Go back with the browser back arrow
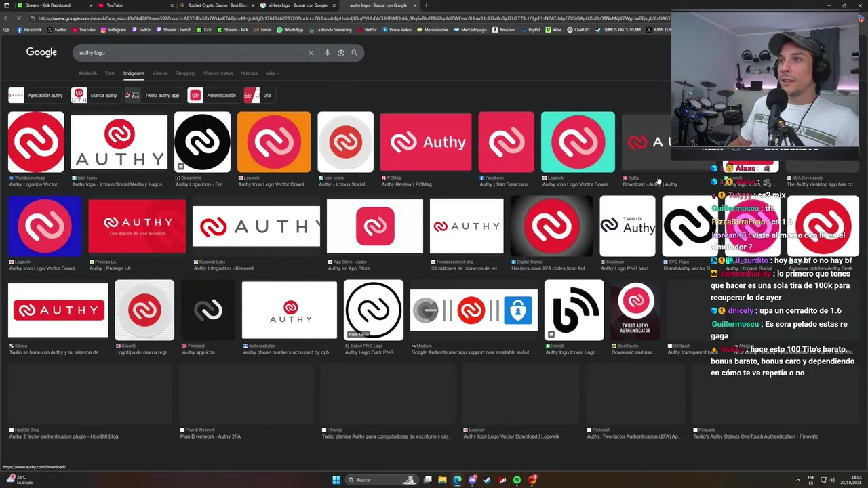This screenshot has height=488, width=868. tap(5, 18)
